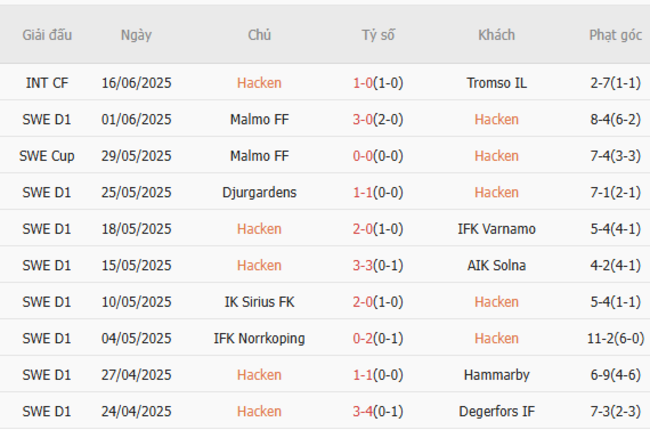Screen dimensions: 650x430
Task: Open the 3-4 score against Degerfors IF
Action: click(378, 411)
